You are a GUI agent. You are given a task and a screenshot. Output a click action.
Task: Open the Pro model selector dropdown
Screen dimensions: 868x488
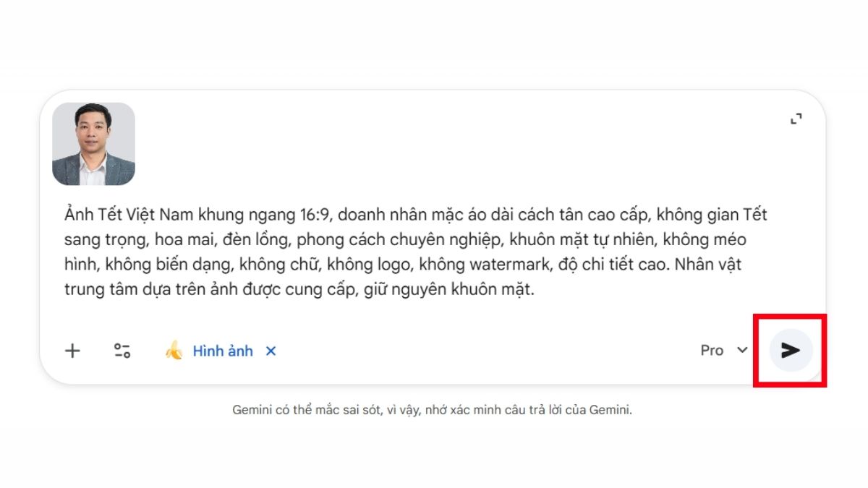723,351
